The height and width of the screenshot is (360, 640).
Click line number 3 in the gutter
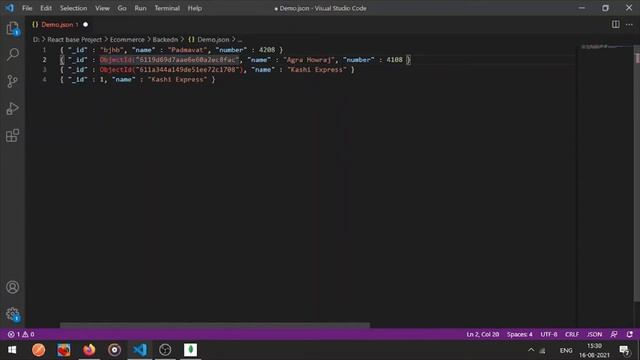pos(44,69)
